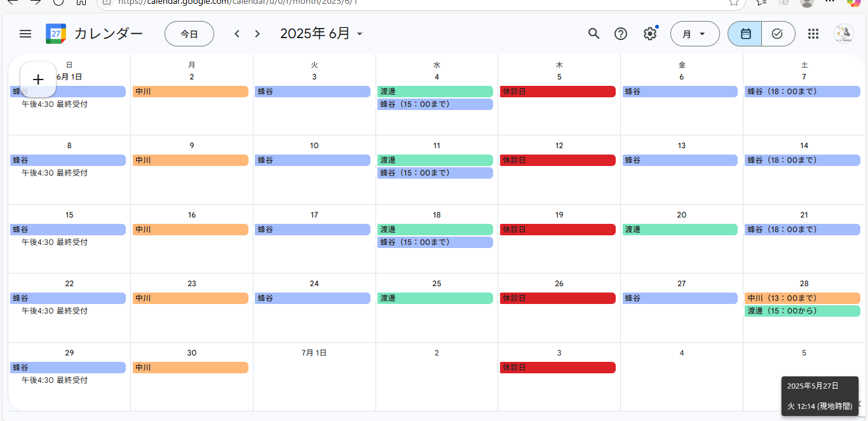Open 渡邊 event on June 20
Viewport: 868px width, 421px height.
point(680,230)
